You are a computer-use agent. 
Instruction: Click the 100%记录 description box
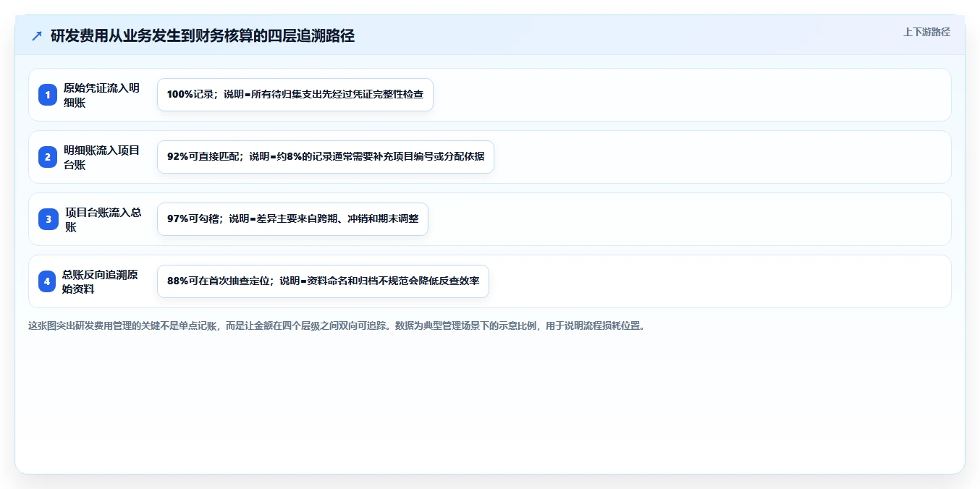coord(295,95)
